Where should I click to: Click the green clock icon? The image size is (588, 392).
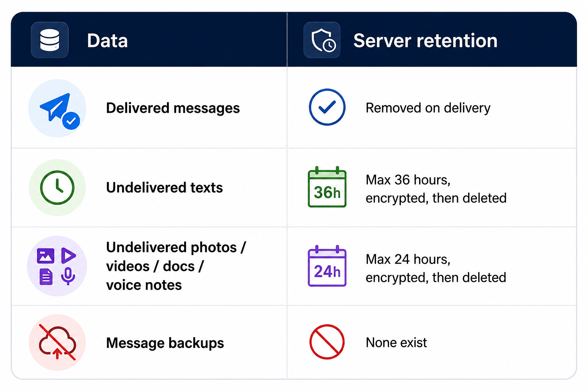pyautogui.click(x=57, y=188)
